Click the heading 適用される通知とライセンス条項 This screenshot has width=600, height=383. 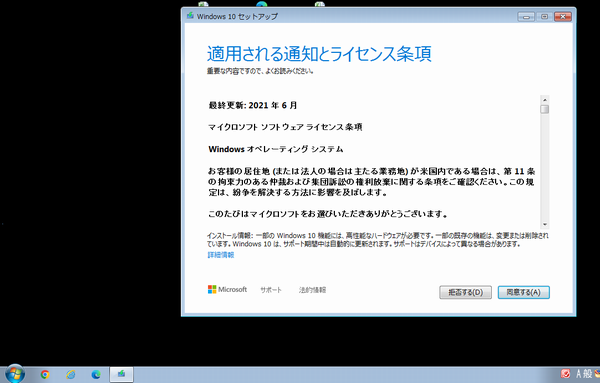coord(320,54)
